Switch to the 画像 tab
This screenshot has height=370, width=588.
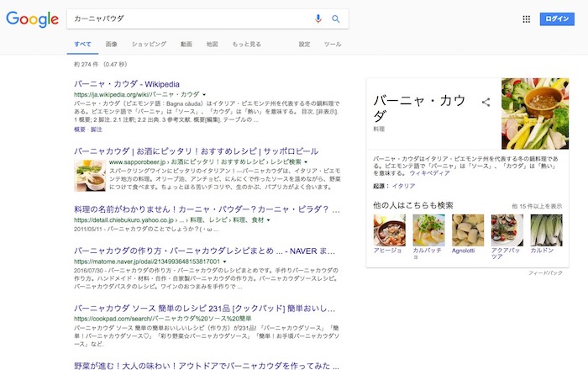(x=112, y=44)
